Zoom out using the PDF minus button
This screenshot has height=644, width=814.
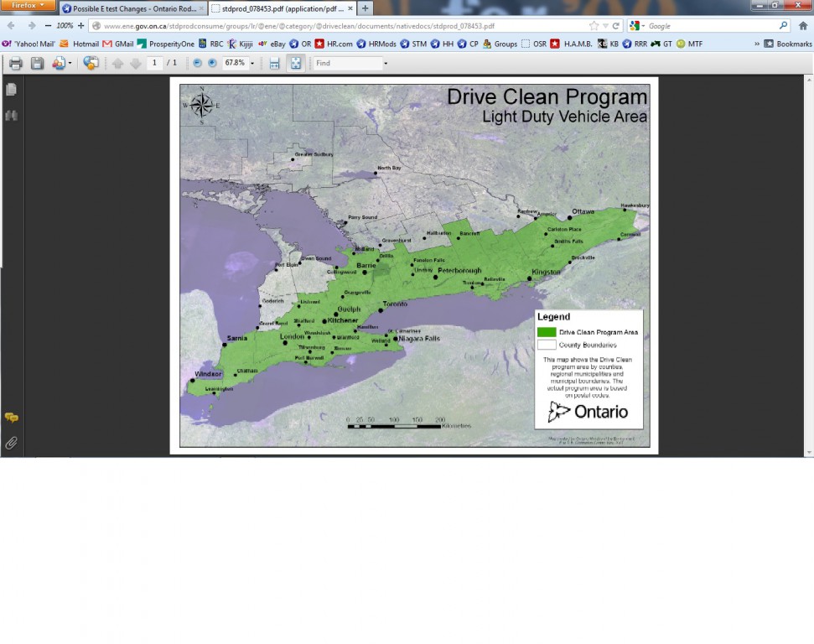pos(197,63)
